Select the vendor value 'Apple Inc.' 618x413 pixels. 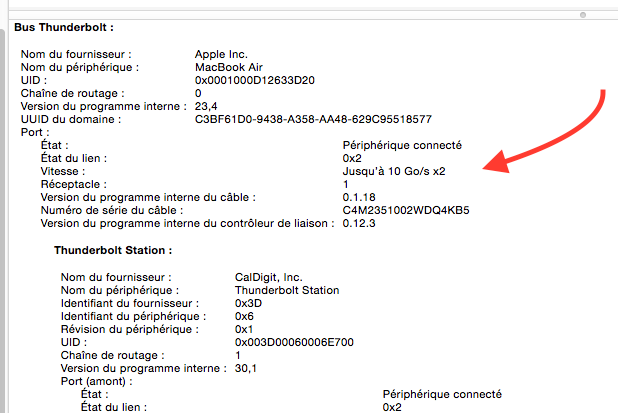[x=221, y=54]
